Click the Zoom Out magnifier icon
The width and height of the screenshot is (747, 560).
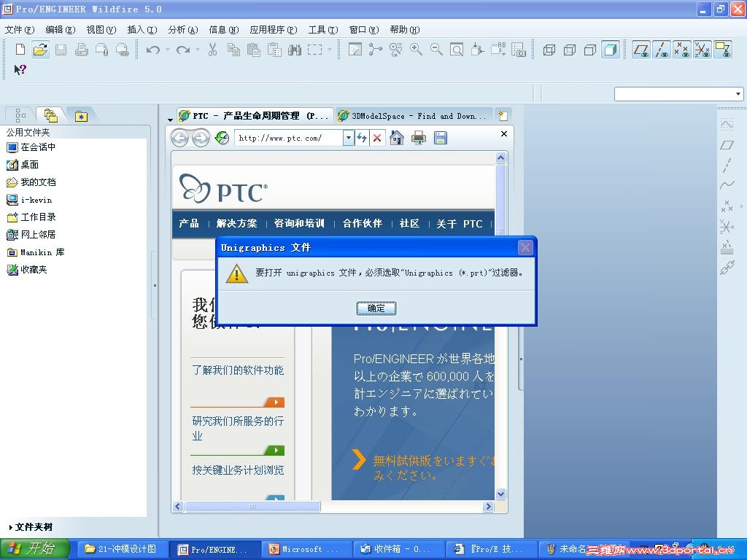click(x=436, y=49)
